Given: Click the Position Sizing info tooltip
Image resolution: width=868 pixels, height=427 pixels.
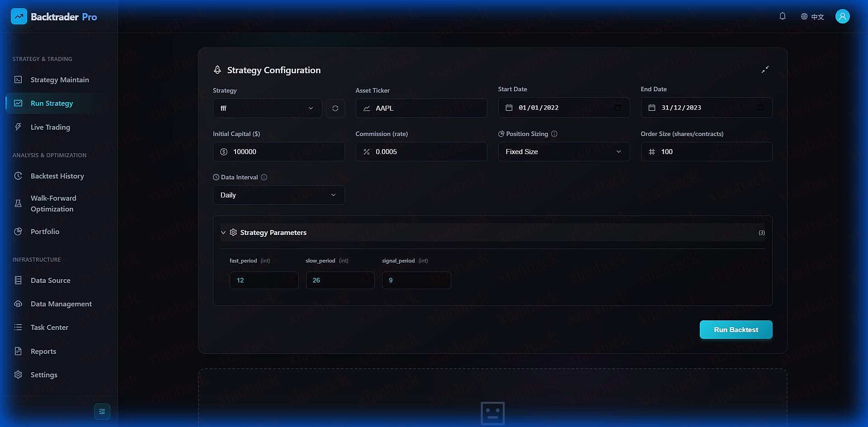Looking at the screenshot, I should (x=554, y=134).
